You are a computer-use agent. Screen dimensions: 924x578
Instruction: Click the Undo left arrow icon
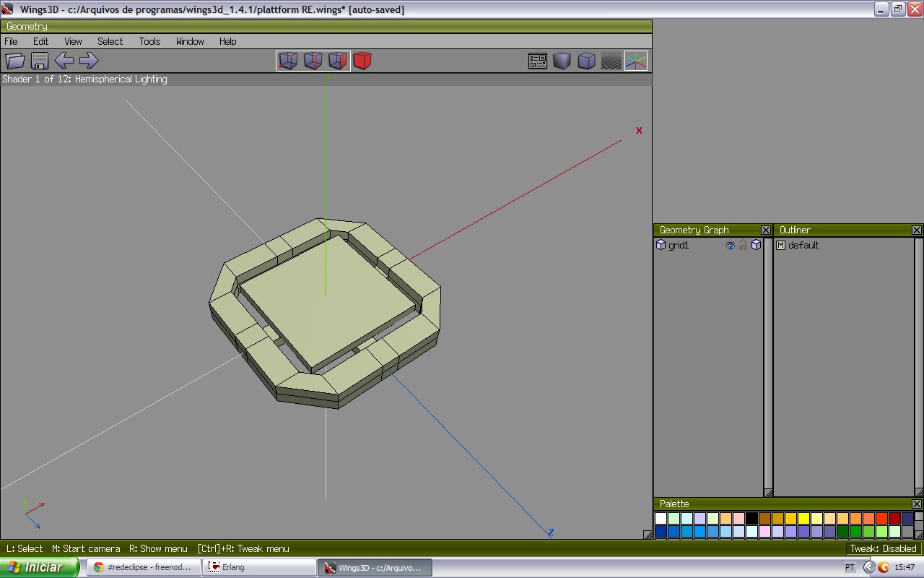pos(64,61)
